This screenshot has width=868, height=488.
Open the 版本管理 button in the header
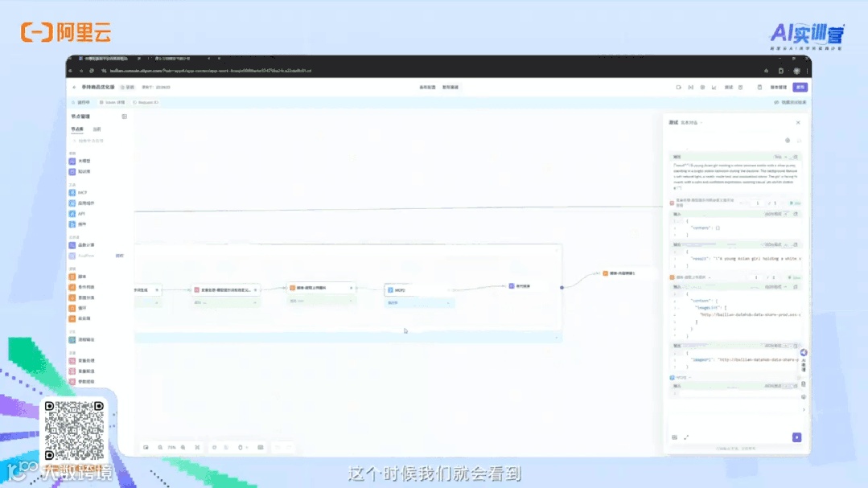(779, 88)
